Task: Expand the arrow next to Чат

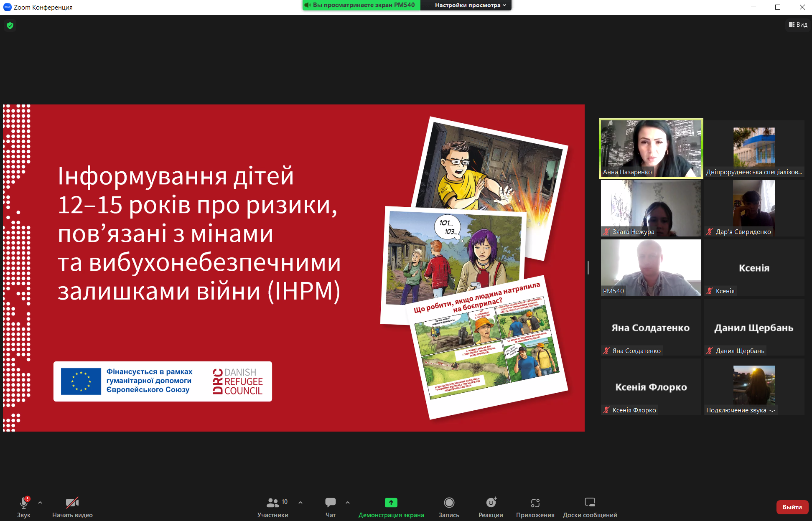Action: pyautogui.click(x=348, y=503)
